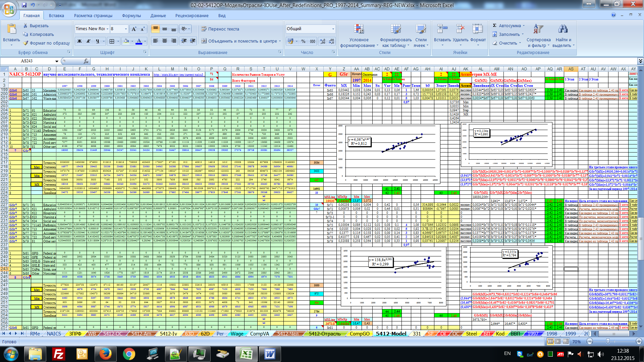Expand the Name Box dropdown arrow
644x362 pixels.
pos(57,61)
